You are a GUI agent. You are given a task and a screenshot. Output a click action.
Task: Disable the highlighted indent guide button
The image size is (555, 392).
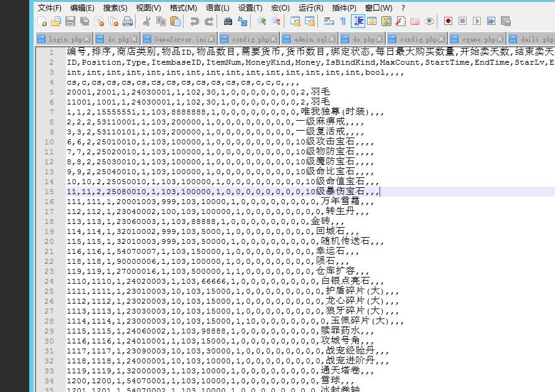[x=358, y=22]
